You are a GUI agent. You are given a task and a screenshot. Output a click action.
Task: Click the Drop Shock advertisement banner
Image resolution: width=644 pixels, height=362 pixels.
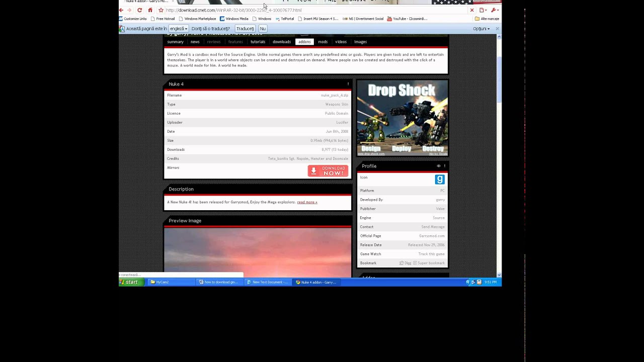402,118
